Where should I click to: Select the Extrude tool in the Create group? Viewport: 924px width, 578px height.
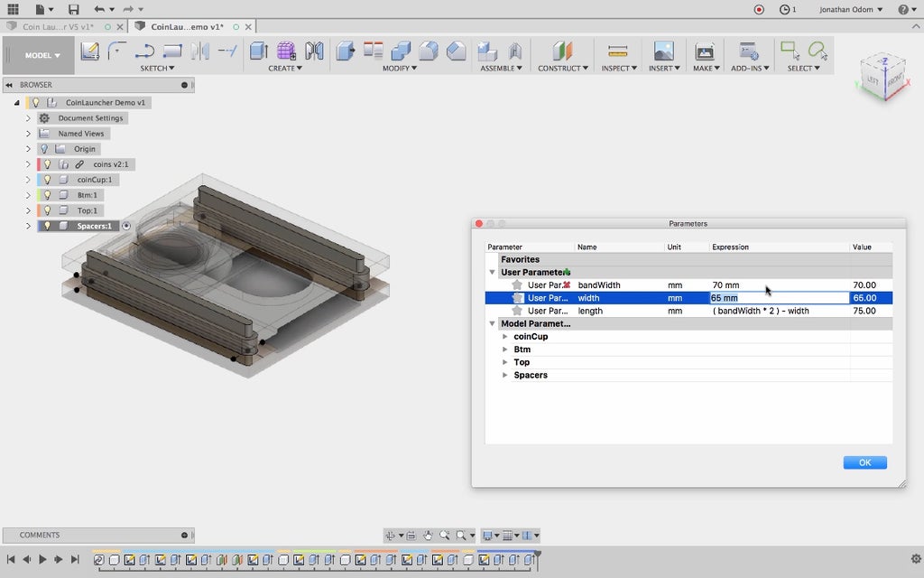(259, 51)
